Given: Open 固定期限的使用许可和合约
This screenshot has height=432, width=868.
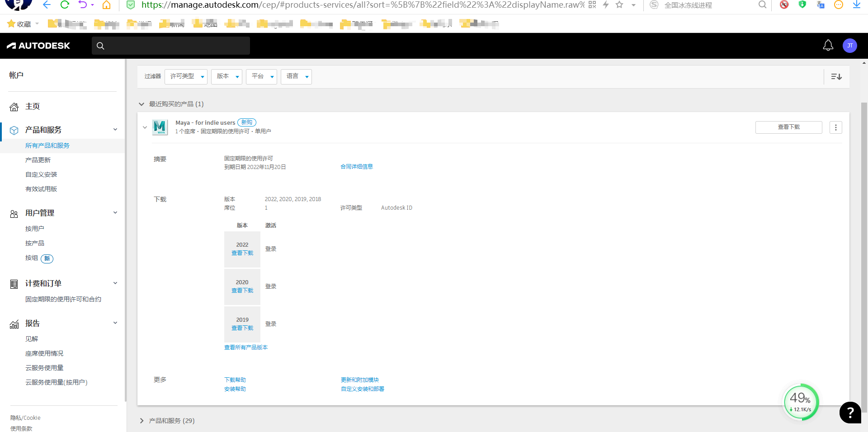Looking at the screenshot, I should (63, 299).
